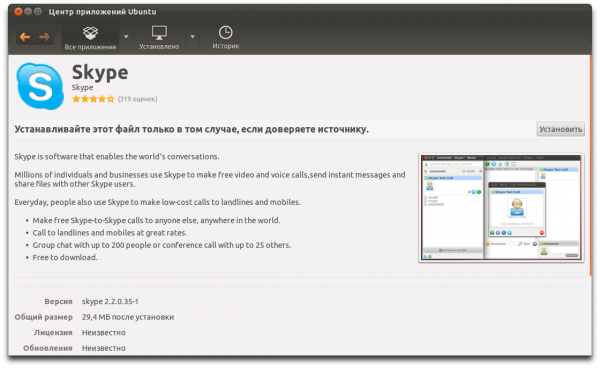
Task: Click the Skype logo icon
Action: tap(40, 86)
